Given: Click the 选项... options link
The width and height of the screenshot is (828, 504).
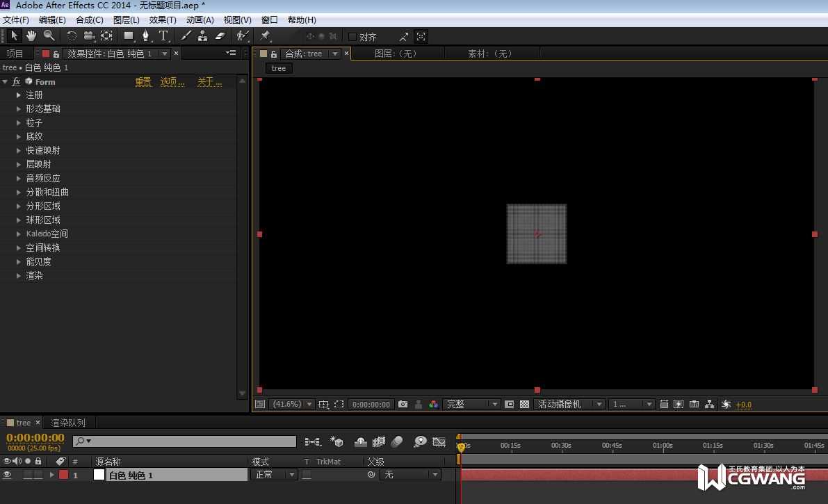Looking at the screenshot, I should pyautogui.click(x=172, y=82).
